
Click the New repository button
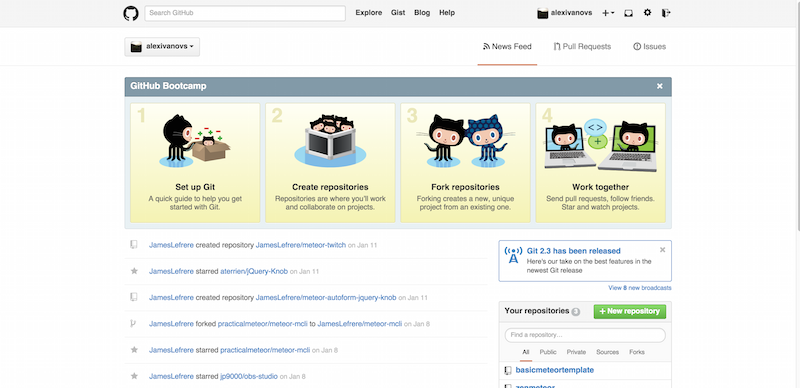click(630, 311)
